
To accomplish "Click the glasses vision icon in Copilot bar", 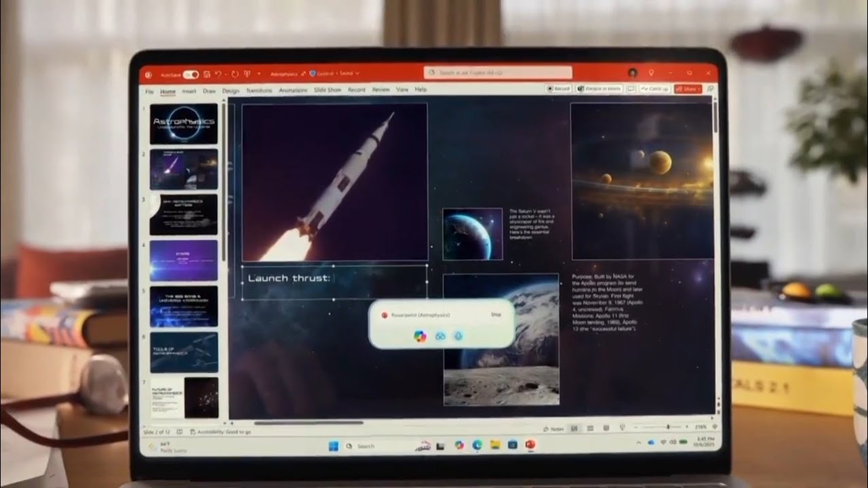I will [x=440, y=335].
